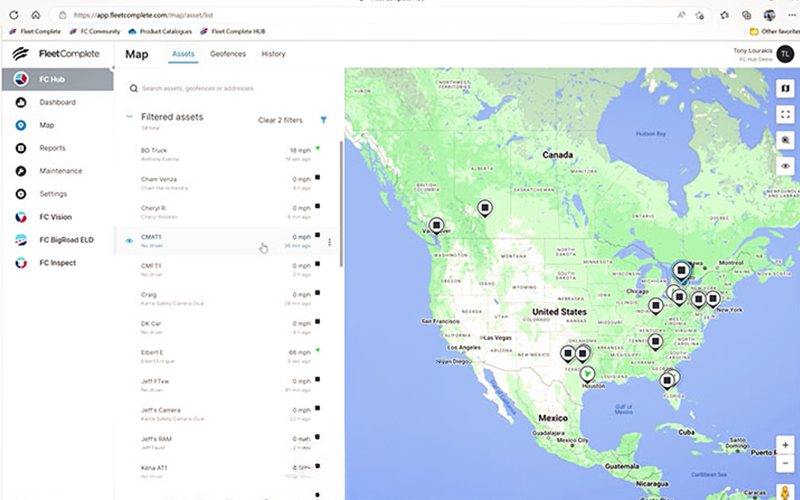
Task: Click the search assets input field
Action: tap(230, 88)
